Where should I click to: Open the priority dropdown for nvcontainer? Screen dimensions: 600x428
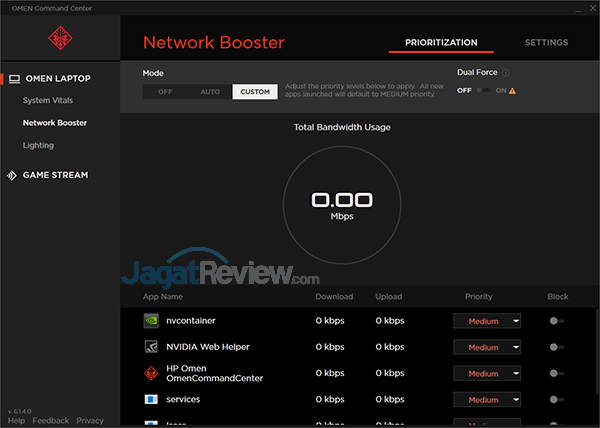[x=487, y=321]
